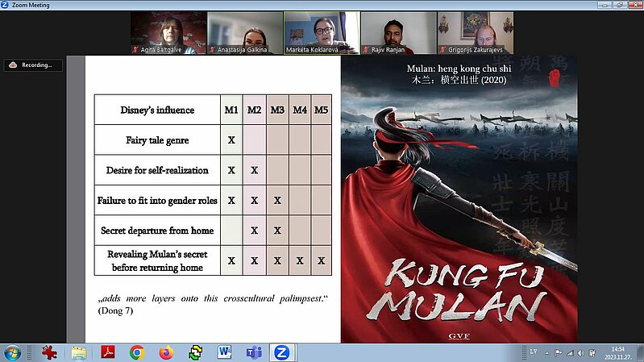Click the '(Dong 7)' citation text
This screenshot has width=644, height=362.
(115, 310)
